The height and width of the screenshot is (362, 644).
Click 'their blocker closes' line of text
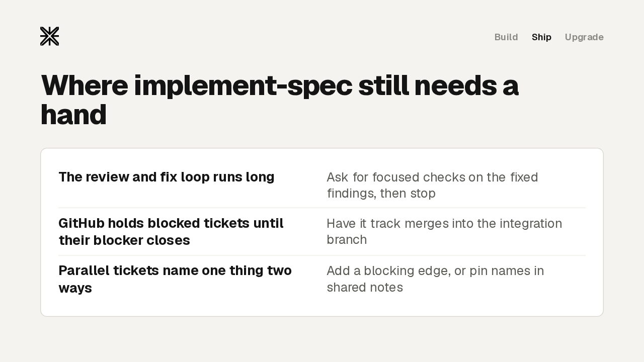[124, 240]
